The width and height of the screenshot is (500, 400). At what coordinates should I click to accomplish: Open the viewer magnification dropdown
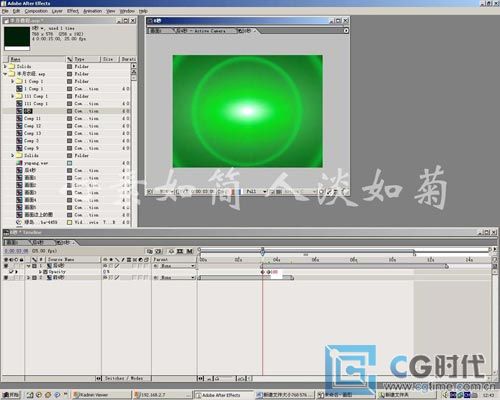[x=165, y=192]
